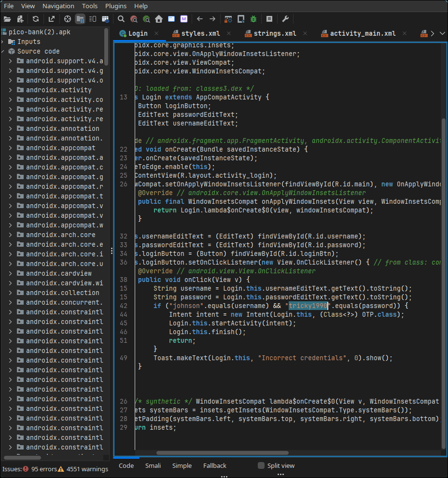Click the home-shaped main activity icon

point(159,19)
